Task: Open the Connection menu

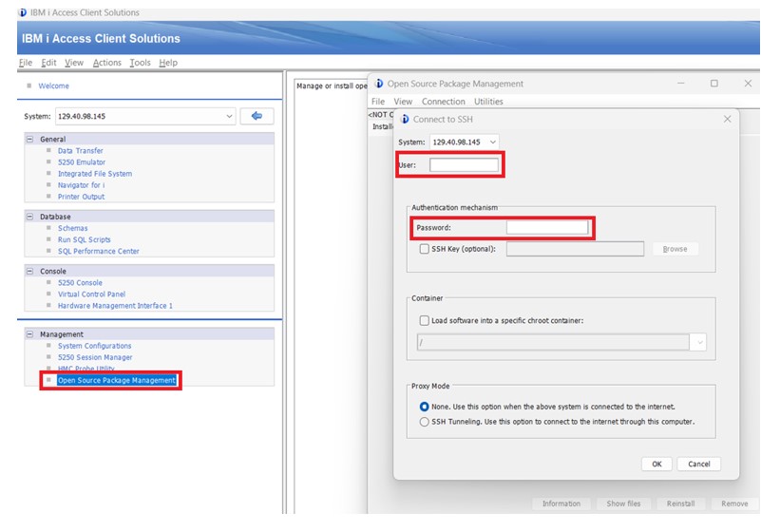Action: coord(444,102)
